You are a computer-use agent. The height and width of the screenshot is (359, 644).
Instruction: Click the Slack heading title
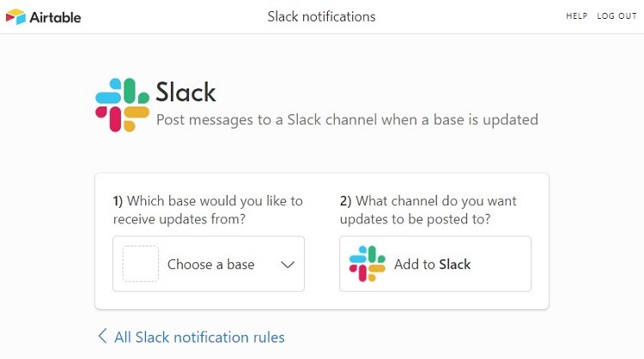point(185,92)
